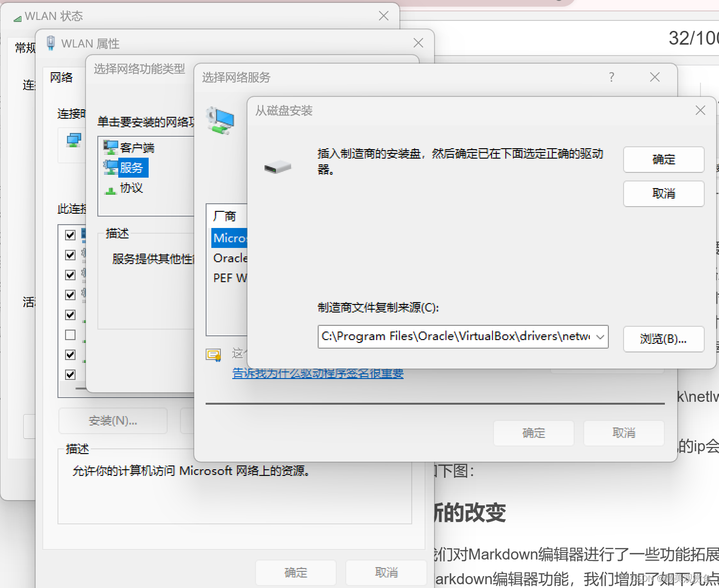Select 协议 in network feature type list
719x588 pixels.
pos(131,188)
